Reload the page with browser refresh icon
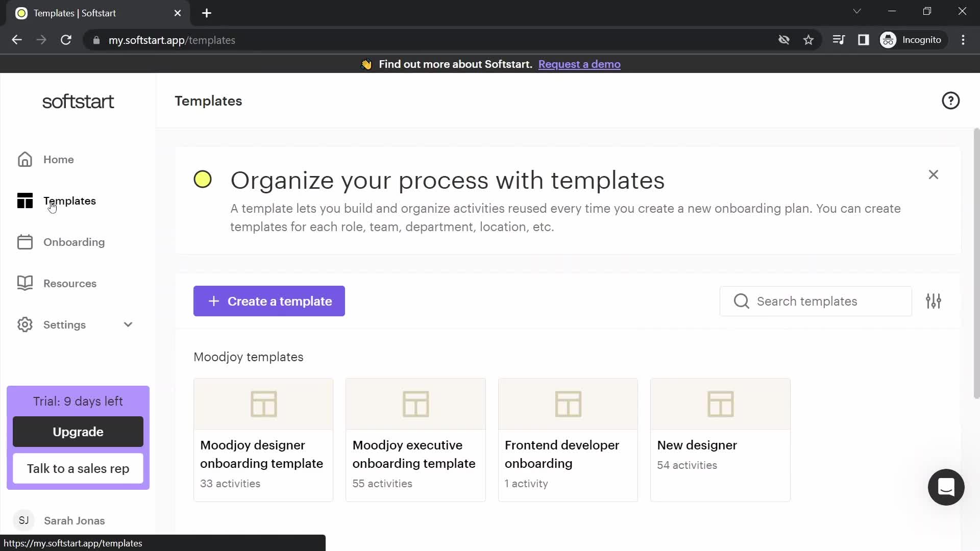This screenshot has height=551, width=980. coord(66,40)
